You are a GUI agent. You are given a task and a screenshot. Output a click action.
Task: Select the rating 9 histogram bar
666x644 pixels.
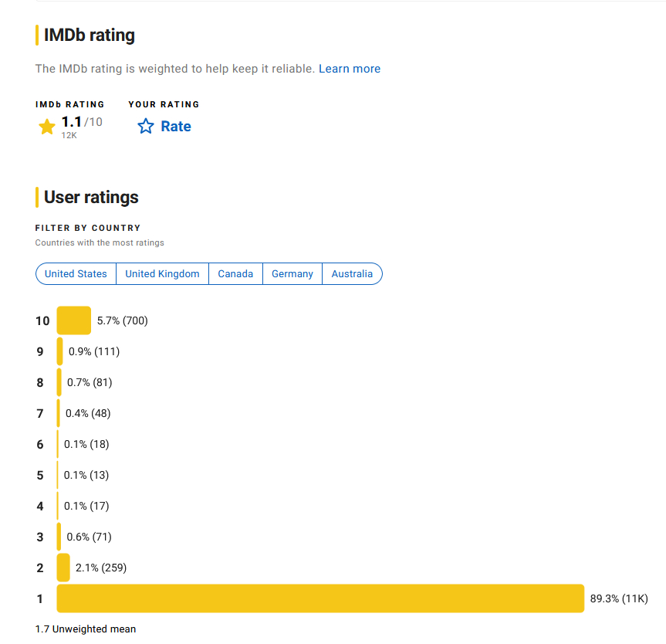(x=60, y=351)
